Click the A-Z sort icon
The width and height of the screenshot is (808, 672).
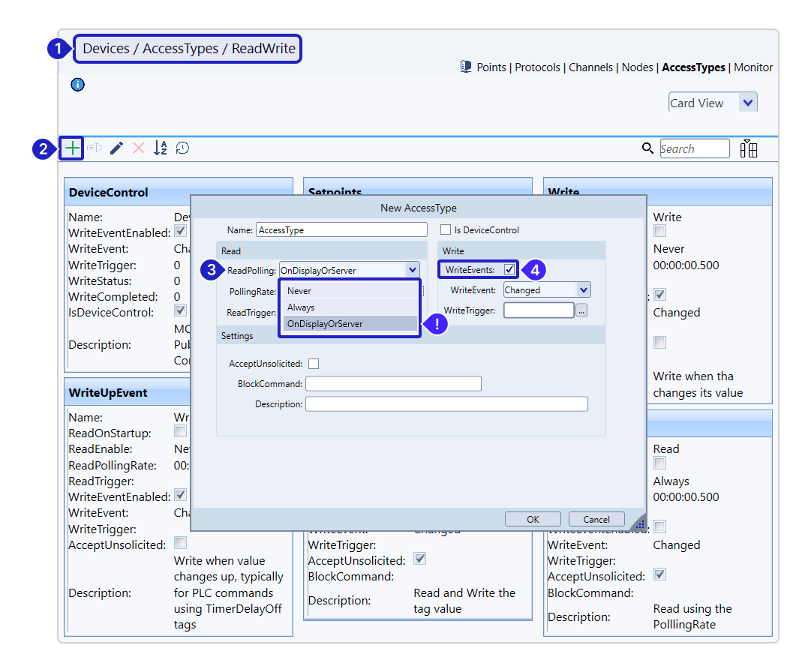point(161,148)
